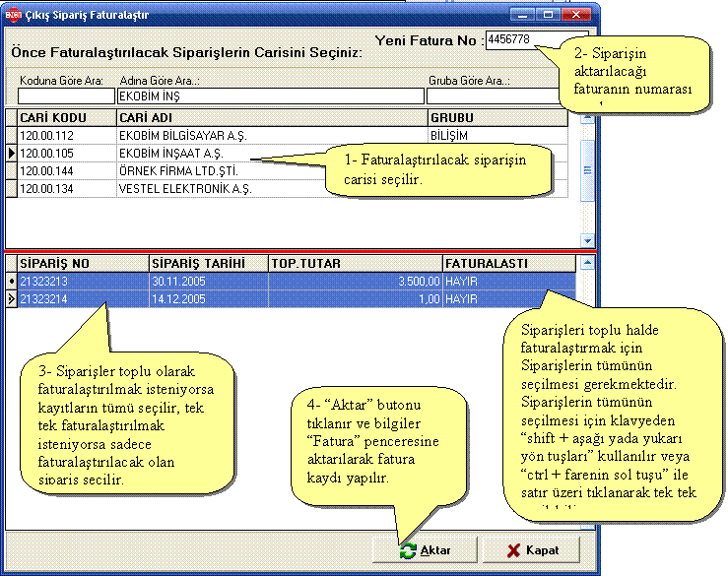Maximize the Çıkış Sipariş Faturalaştır window
The height and width of the screenshot is (576, 728).
[x=548, y=15]
